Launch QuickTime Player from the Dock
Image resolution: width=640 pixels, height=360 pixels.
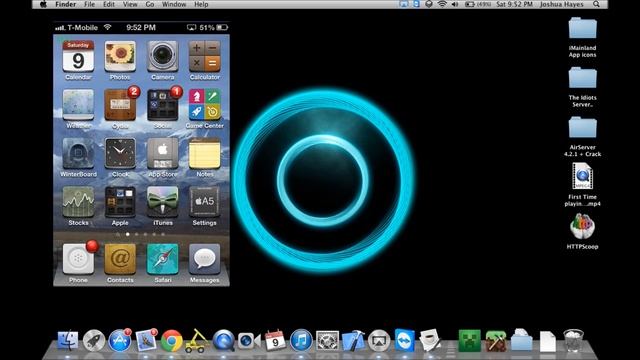[x=224, y=340]
